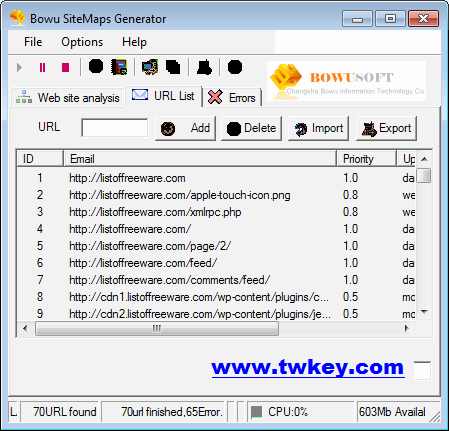
Task: Click the black stacked-pages toolbar icon
Action: click(x=173, y=67)
